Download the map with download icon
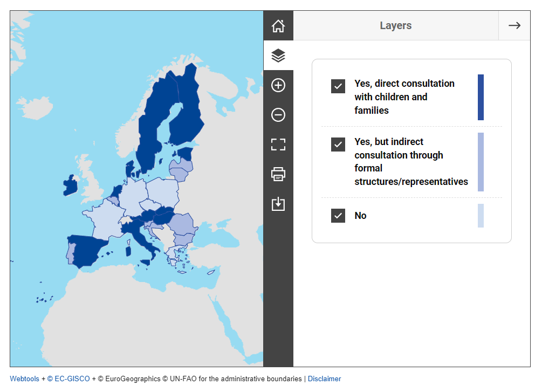 (278, 204)
